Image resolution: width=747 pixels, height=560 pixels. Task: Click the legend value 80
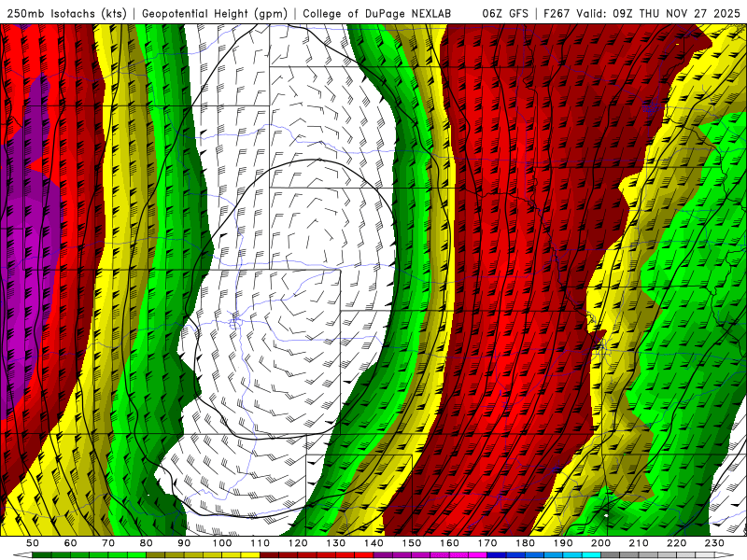[147, 543]
